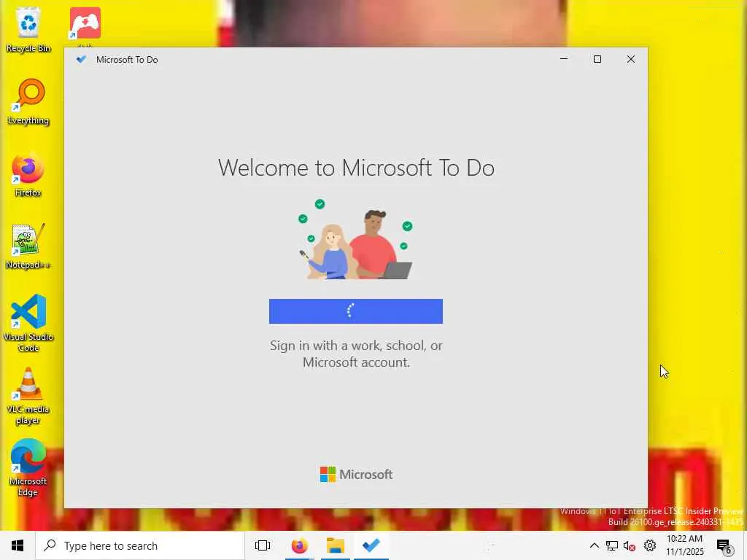Open File Explorer from the taskbar
747x560 pixels.
pos(336,545)
